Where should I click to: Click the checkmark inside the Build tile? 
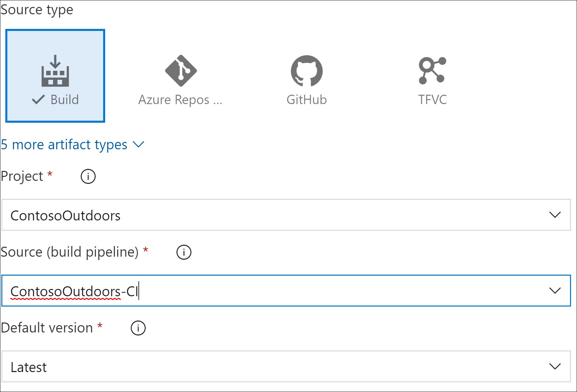(38, 99)
